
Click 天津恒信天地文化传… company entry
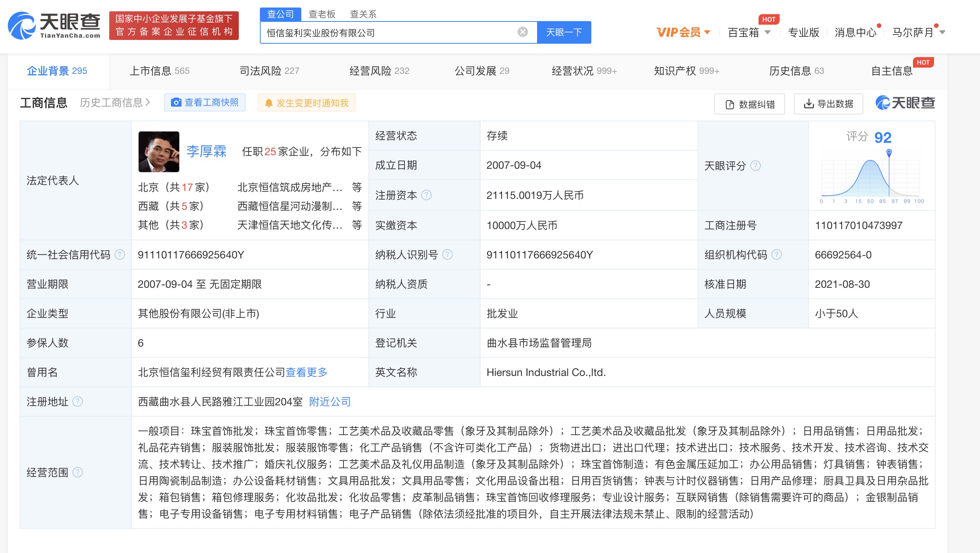(x=290, y=225)
